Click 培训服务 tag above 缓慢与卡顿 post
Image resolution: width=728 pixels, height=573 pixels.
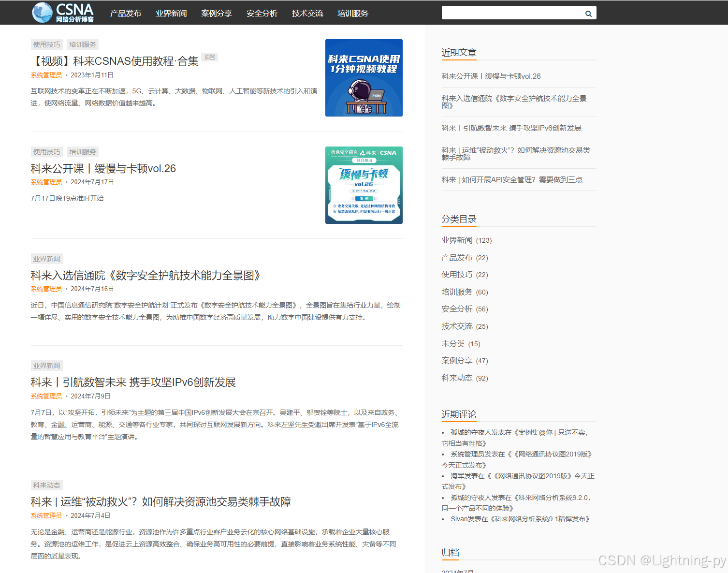(83, 152)
